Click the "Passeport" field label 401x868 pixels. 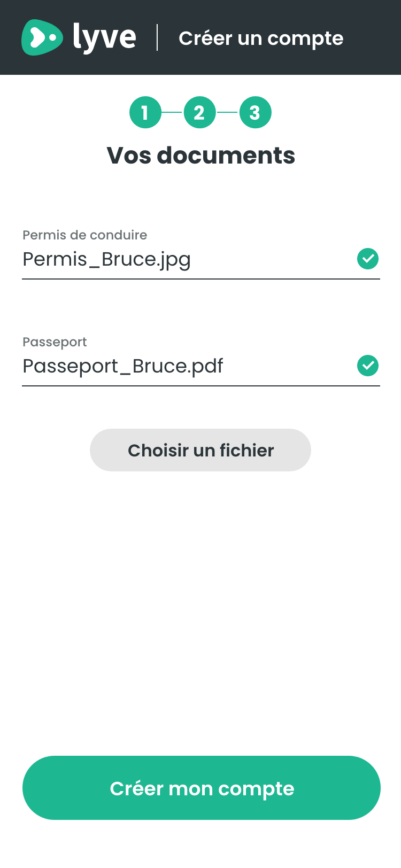click(x=55, y=342)
